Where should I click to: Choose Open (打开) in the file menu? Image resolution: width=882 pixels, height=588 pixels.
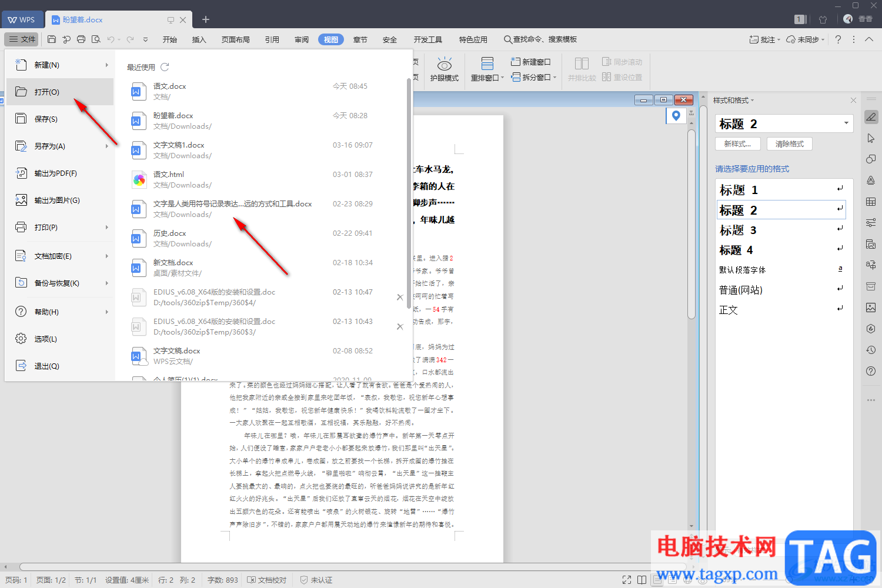pos(59,92)
